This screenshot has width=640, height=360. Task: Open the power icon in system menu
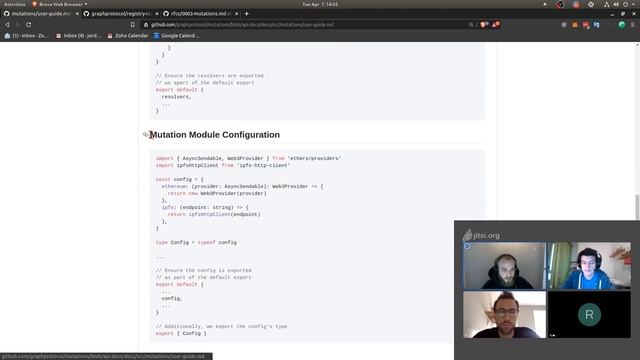(625, 4)
